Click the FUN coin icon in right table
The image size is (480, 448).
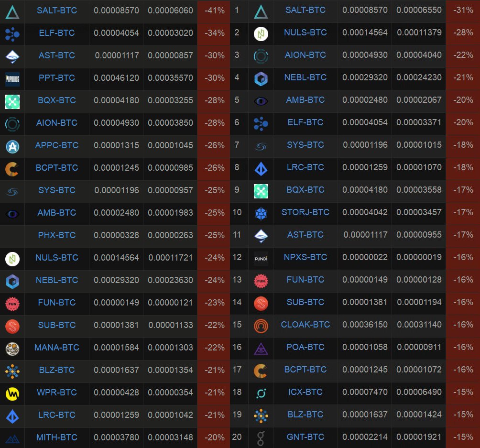click(x=261, y=281)
